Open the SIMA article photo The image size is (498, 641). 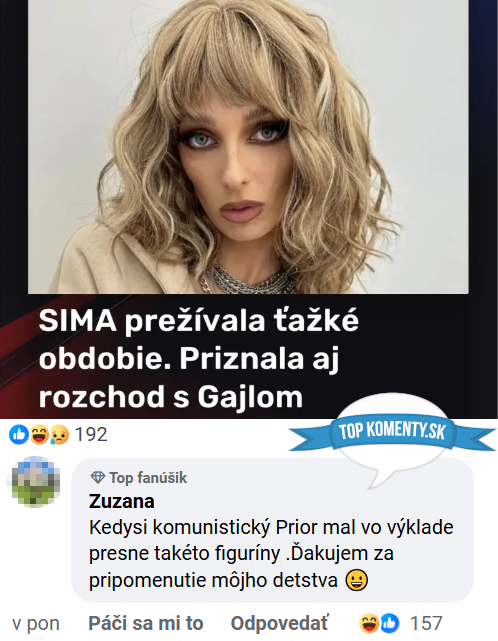[x=248, y=146]
